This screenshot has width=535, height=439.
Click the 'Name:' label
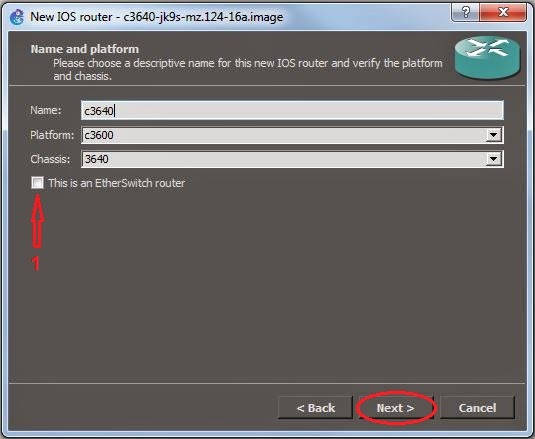point(46,110)
